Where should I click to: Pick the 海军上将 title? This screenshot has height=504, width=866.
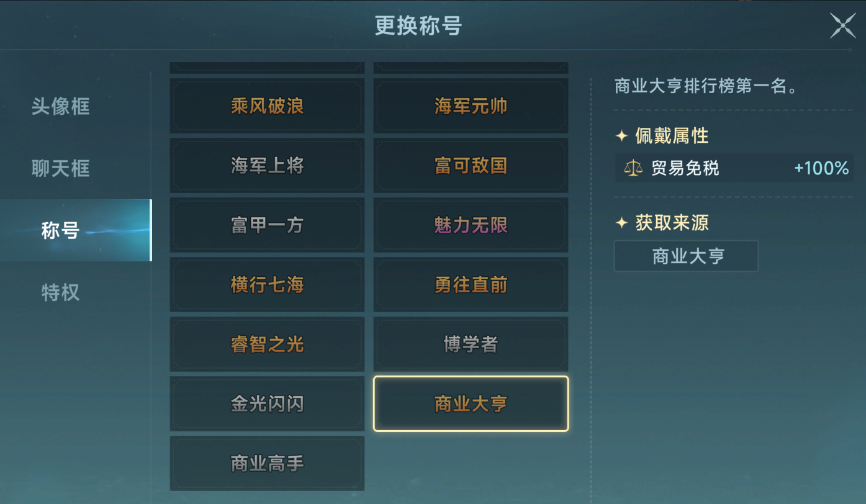click(x=267, y=166)
